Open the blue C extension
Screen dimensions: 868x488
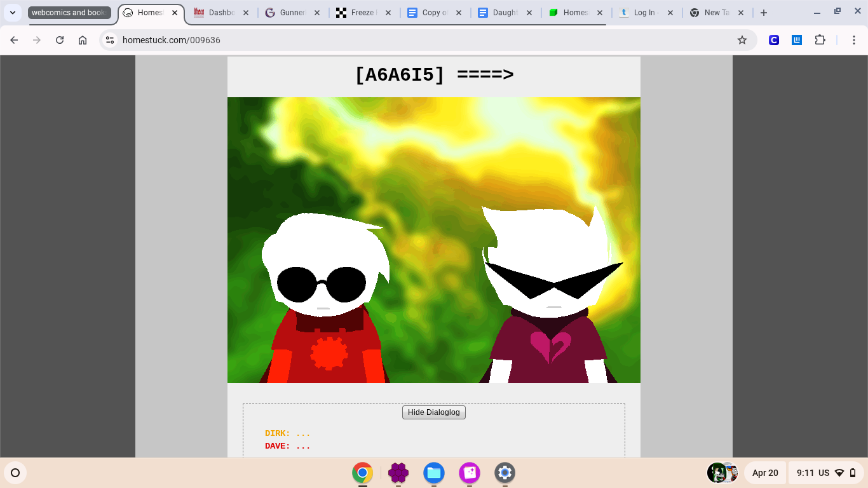[x=774, y=40]
